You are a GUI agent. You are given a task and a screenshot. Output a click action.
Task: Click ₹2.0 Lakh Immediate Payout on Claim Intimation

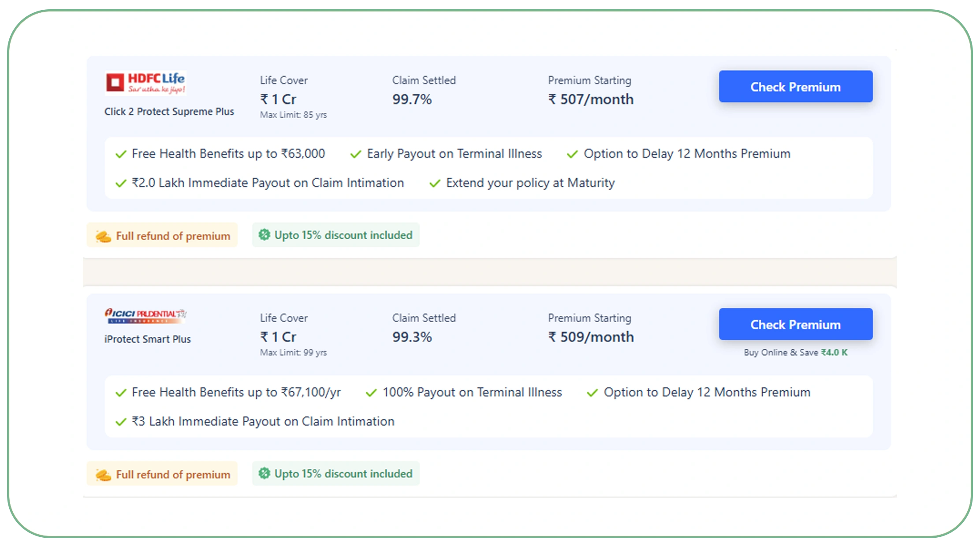268,183
